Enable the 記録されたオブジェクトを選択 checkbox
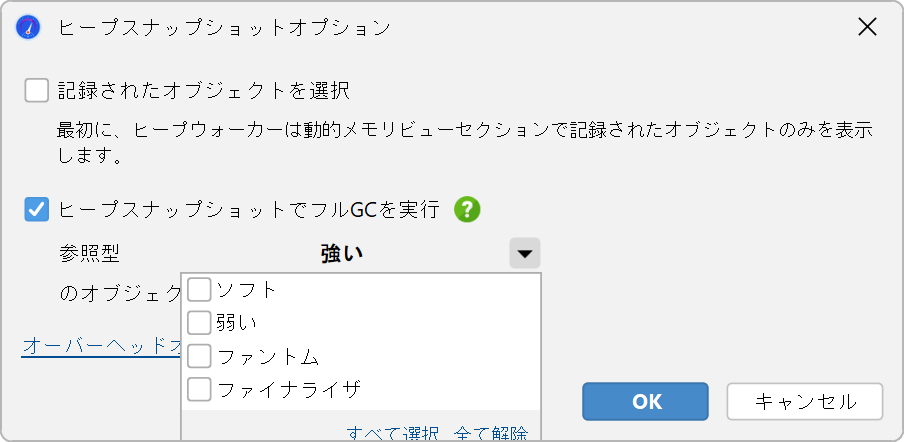Image resolution: width=904 pixels, height=442 pixels. 36,91
